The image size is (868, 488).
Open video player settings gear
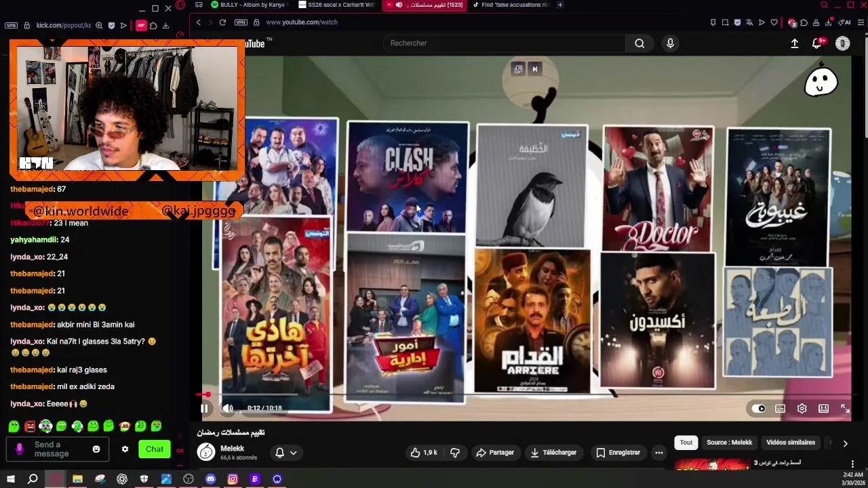[x=802, y=409]
